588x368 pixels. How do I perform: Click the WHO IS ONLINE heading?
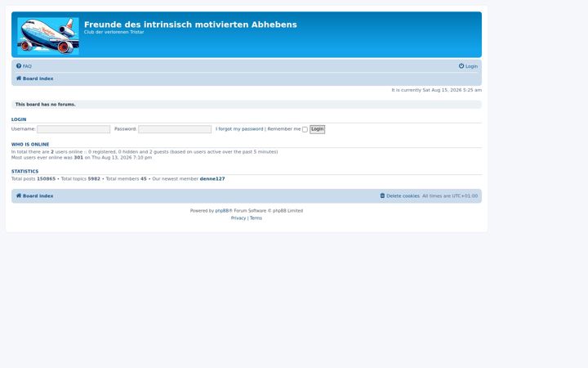(30, 144)
